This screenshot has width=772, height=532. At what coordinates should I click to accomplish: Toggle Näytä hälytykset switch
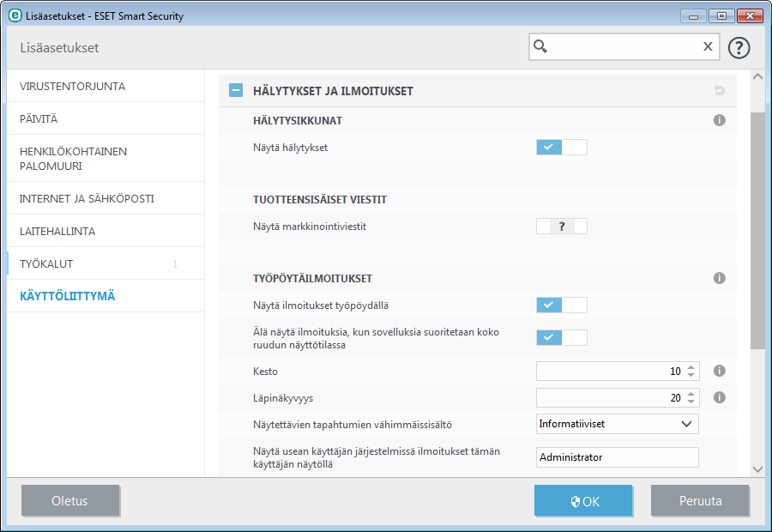pos(561,148)
